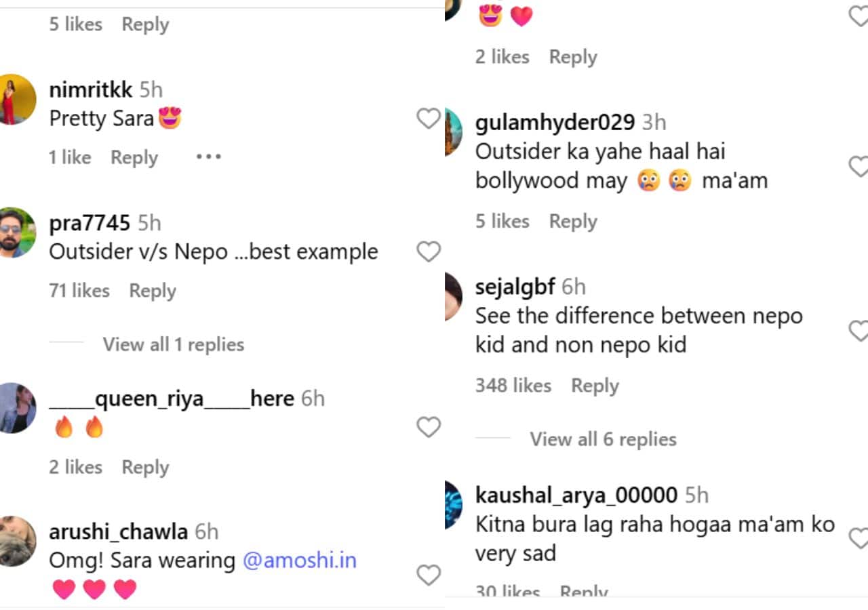Reply to sejalgbf's comment
This screenshot has width=868, height=610.
coord(595,386)
